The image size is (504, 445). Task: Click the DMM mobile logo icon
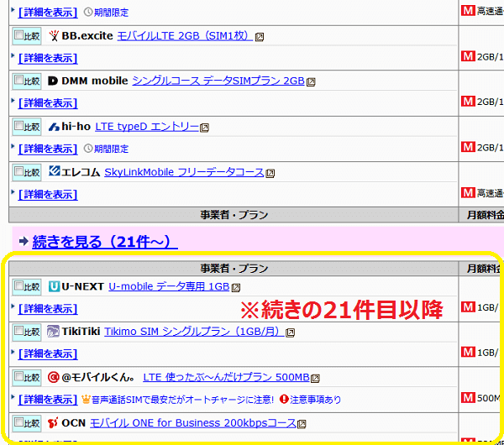coord(53,81)
